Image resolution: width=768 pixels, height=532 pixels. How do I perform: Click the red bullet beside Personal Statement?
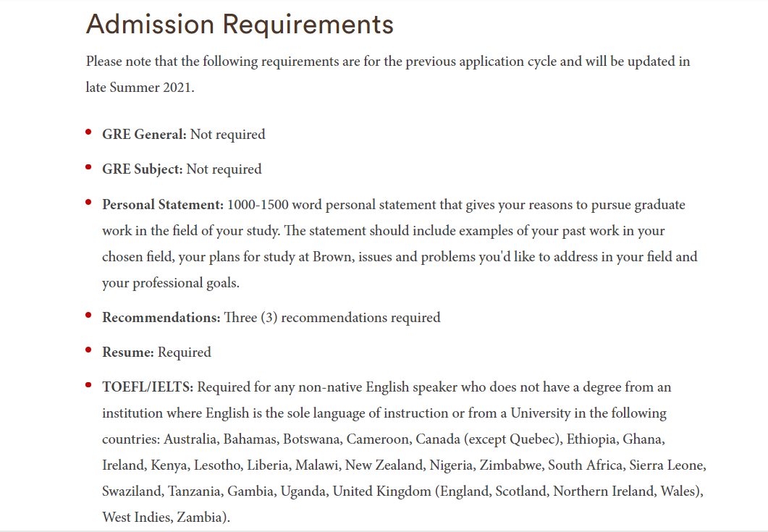(88, 202)
